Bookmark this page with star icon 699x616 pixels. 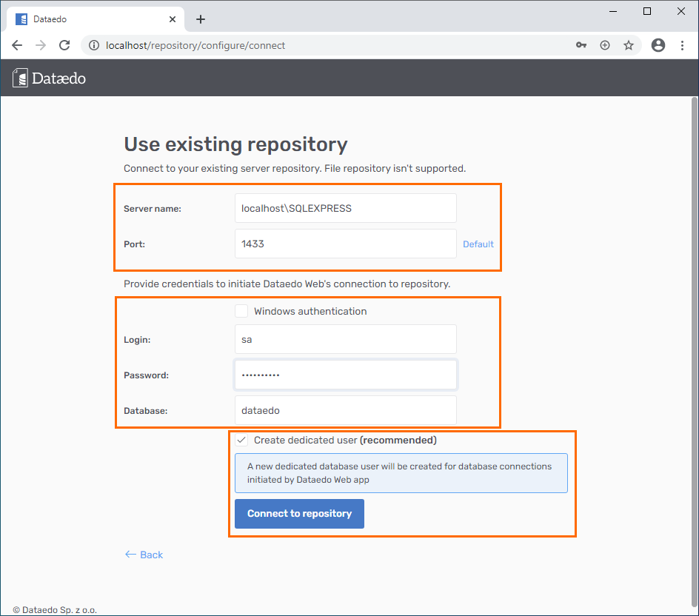[629, 45]
